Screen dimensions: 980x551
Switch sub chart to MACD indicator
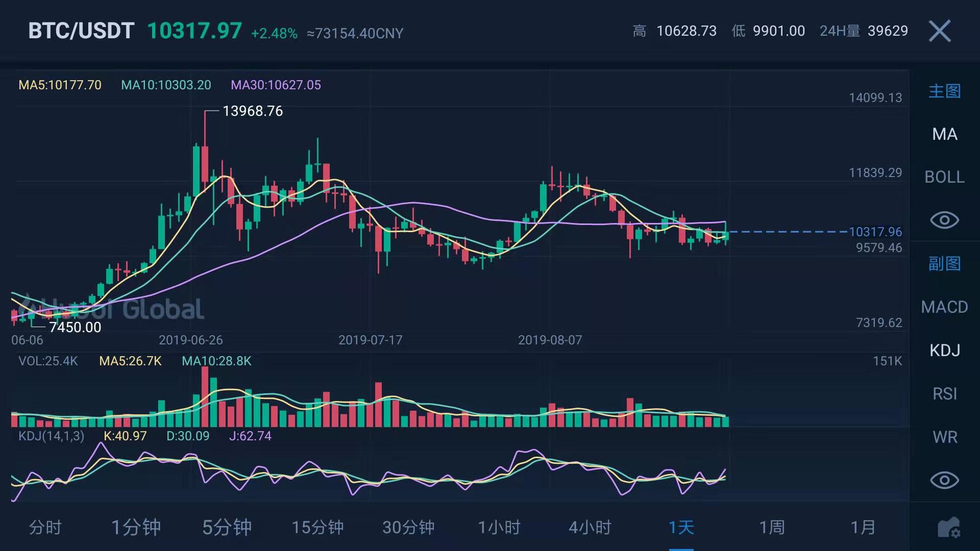click(x=944, y=307)
